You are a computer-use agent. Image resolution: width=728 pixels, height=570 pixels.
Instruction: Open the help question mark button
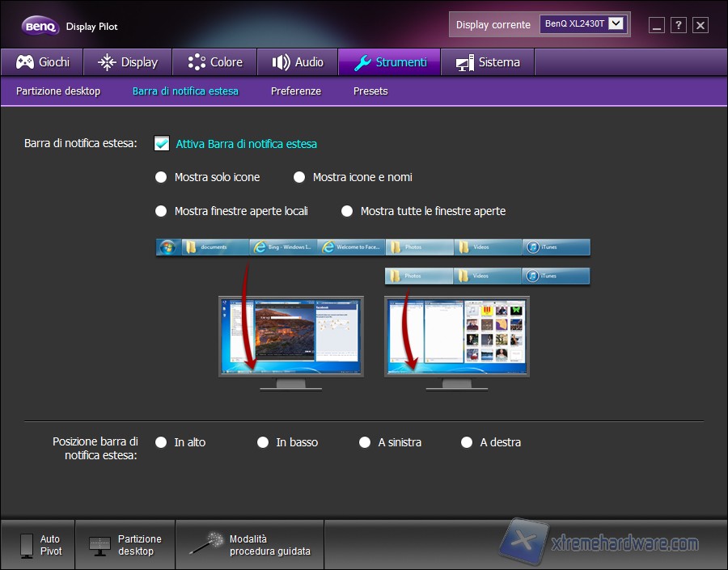pyautogui.click(x=678, y=25)
